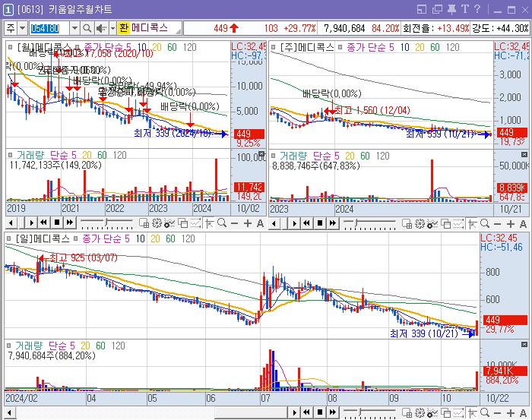
Task: Click the 강도 +44.30% value
Action: [513, 28]
